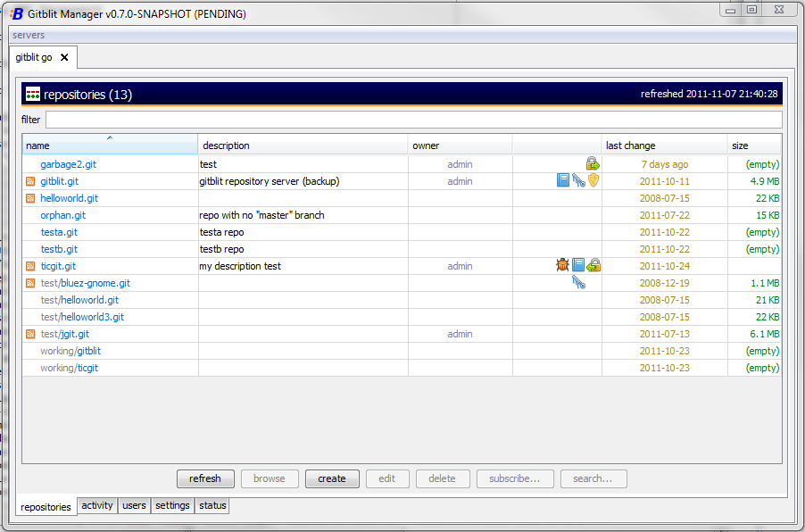Viewport: 805px width, 532px height.
Task: Sort by the name column header
Action: (110, 145)
